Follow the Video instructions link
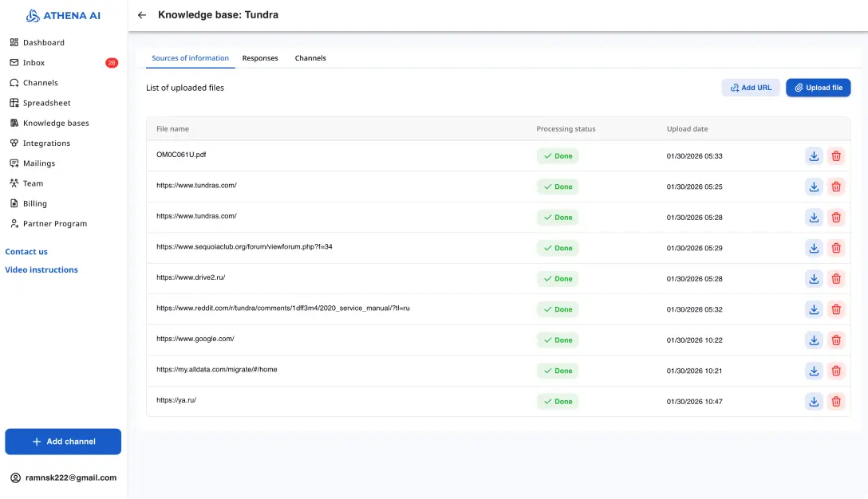Image resolution: width=868 pixels, height=499 pixels. (41, 270)
